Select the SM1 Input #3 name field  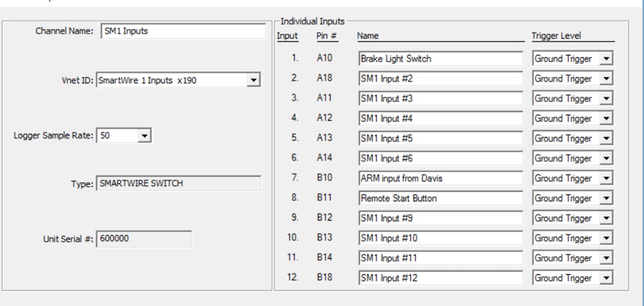pyautogui.click(x=440, y=99)
